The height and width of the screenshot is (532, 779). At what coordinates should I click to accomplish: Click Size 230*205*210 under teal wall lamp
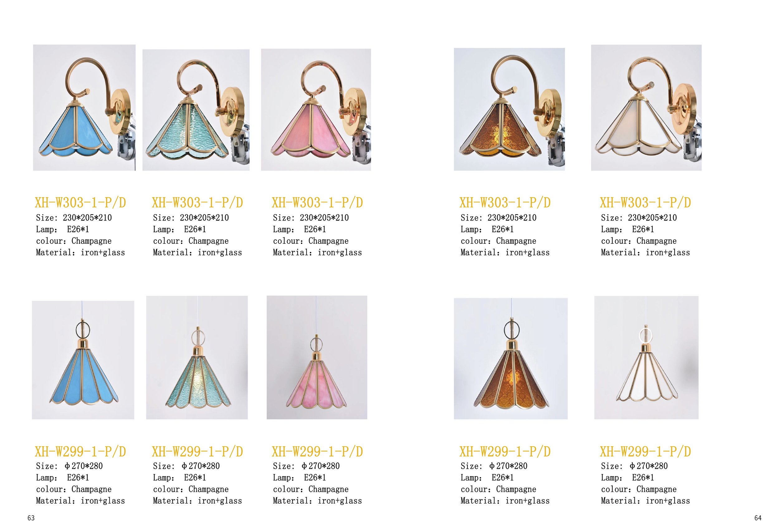191,218
